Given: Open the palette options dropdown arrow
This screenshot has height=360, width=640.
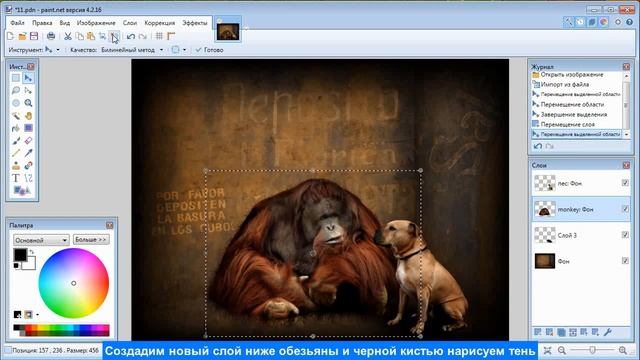Looking at the screenshot, I should tap(38, 315).
